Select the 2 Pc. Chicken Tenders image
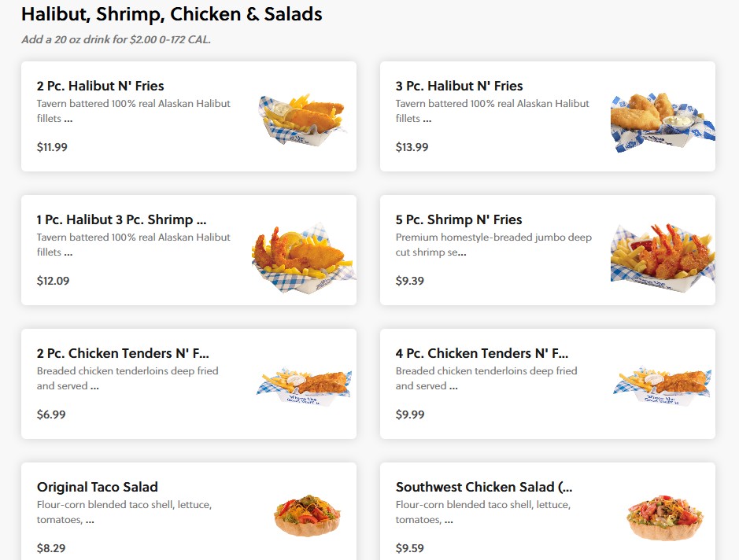Screen dimensions: 739x560 coord(304,385)
